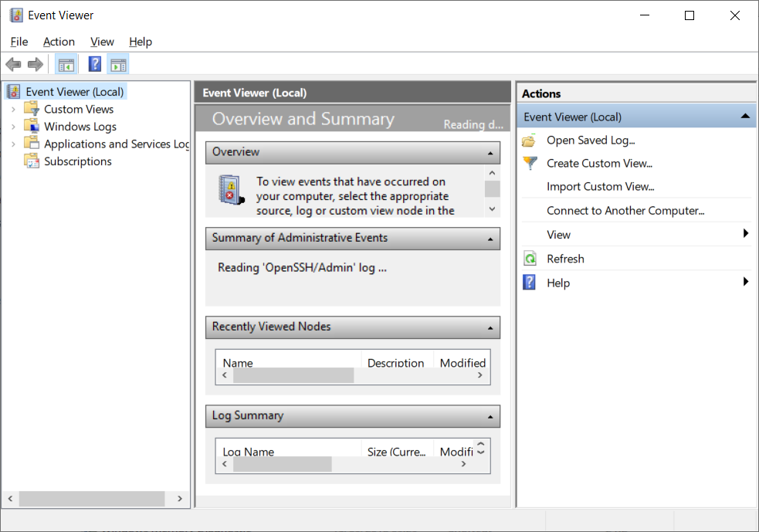Image resolution: width=759 pixels, height=532 pixels.
Task: Click the Refresh action label
Action: pyautogui.click(x=565, y=259)
